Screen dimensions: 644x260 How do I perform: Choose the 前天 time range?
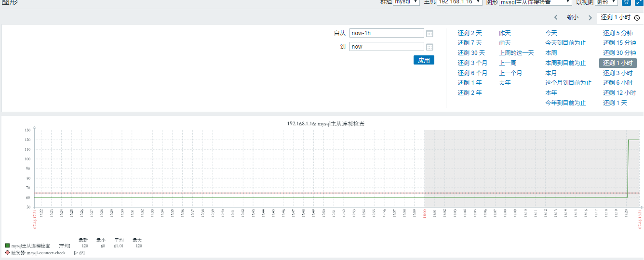point(505,43)
